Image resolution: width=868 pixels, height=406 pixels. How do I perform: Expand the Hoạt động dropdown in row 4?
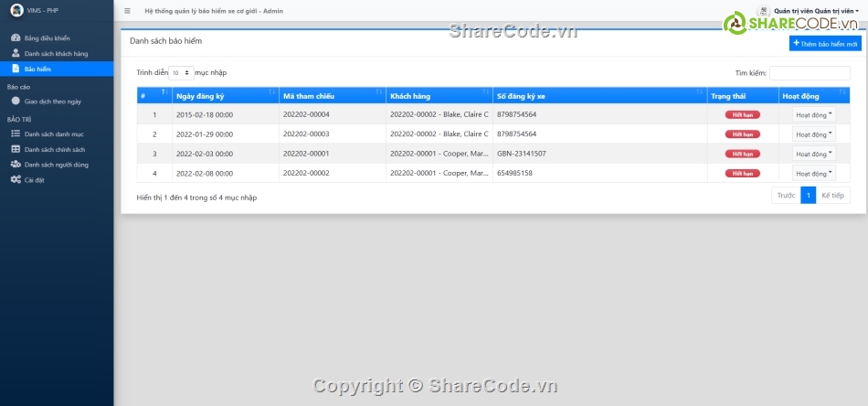813,173
